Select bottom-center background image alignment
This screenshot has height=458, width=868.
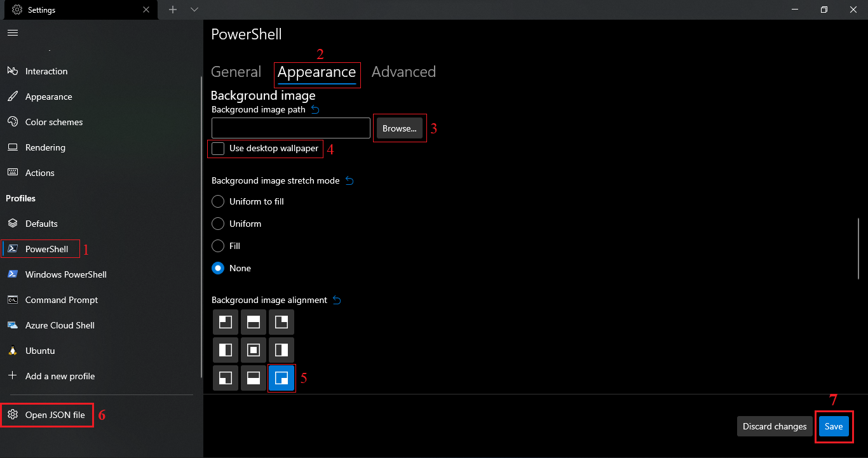coord(254,378)
